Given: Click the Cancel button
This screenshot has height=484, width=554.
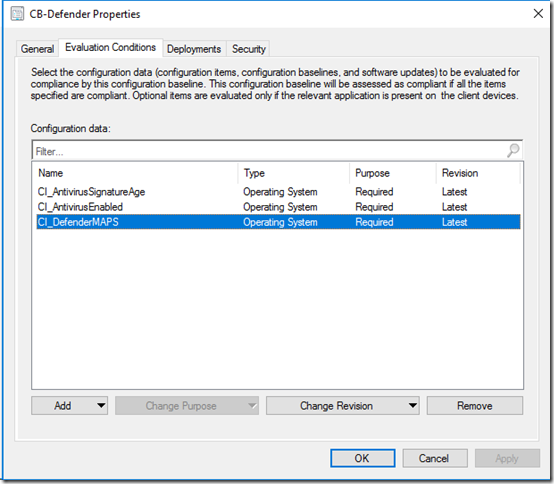Looking at the screenshot, I should 435,458.
